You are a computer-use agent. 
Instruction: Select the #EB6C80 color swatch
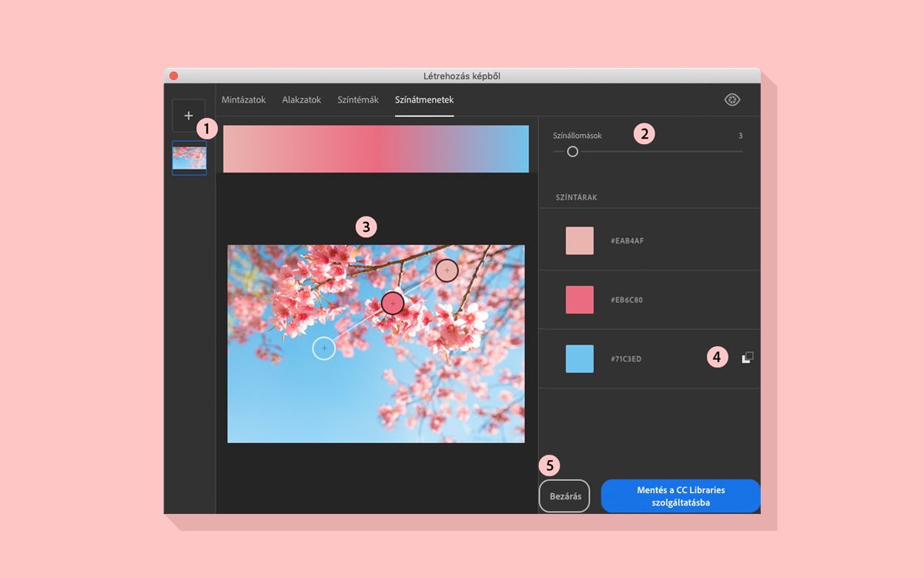[x=580, y=300]
